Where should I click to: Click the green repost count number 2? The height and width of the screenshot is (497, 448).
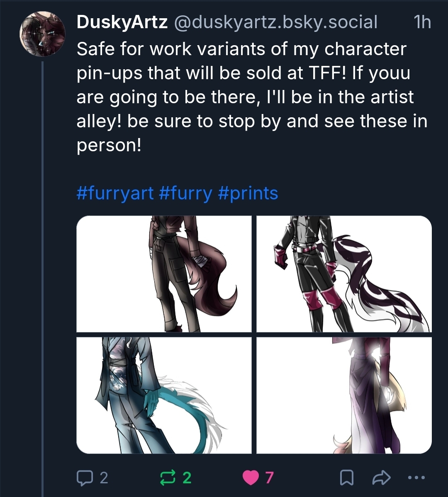[x=187, y=478]
